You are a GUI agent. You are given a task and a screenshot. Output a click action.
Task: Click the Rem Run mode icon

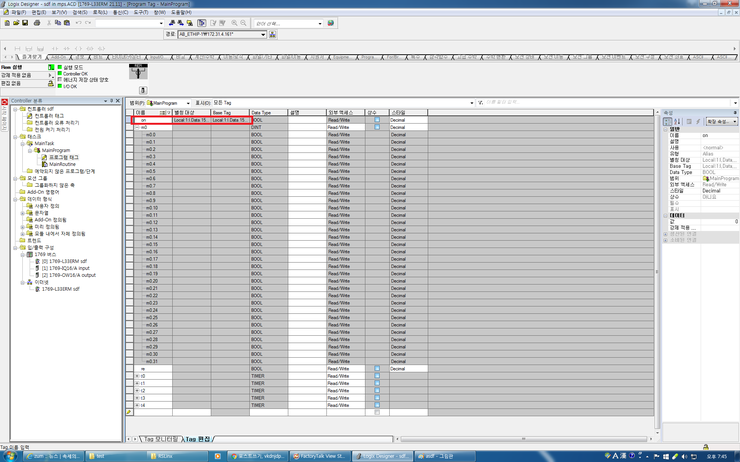(51, 67)
